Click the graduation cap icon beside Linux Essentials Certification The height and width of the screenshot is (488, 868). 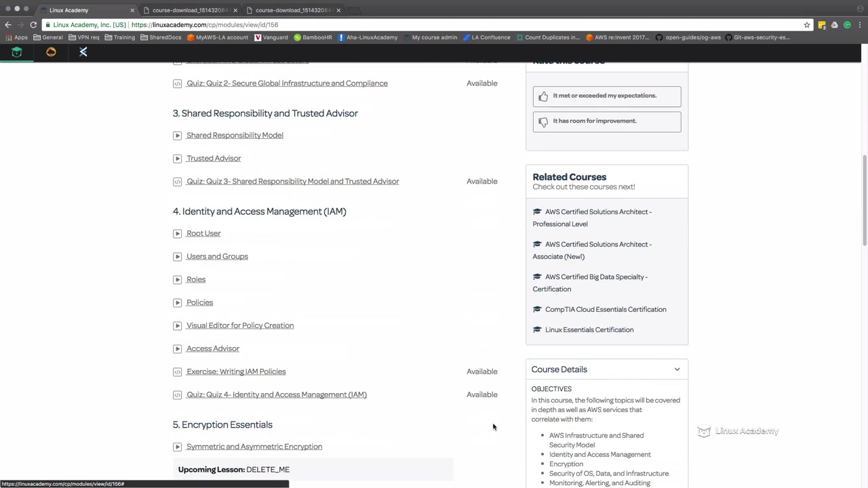coord(537,329)
